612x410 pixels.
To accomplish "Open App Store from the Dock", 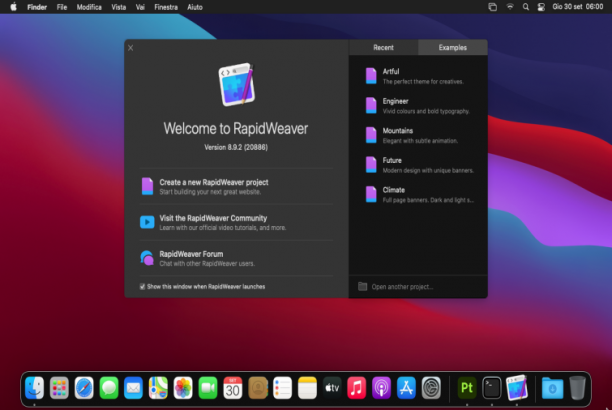I will tap(406, 388).
